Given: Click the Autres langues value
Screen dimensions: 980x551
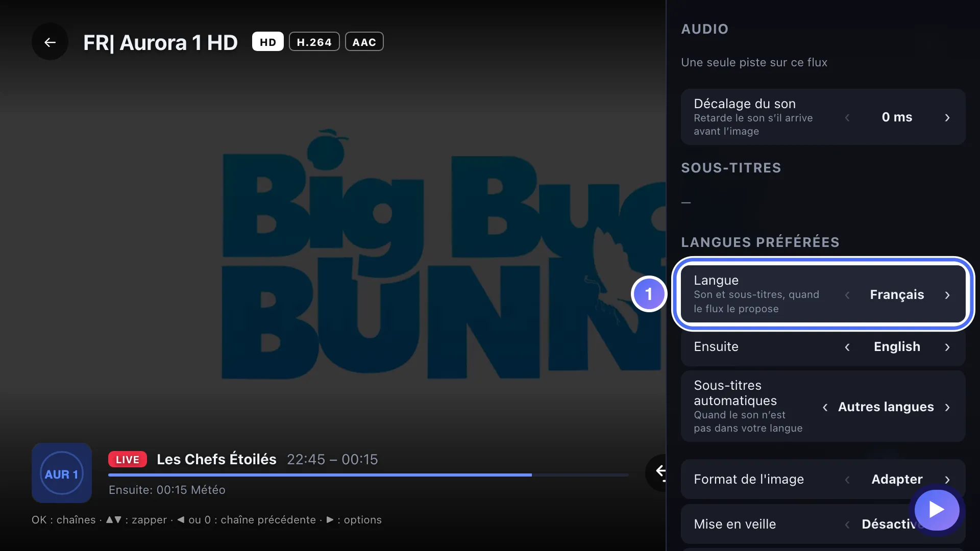Looking at the screenshot, I should click(x=886, y=407).
